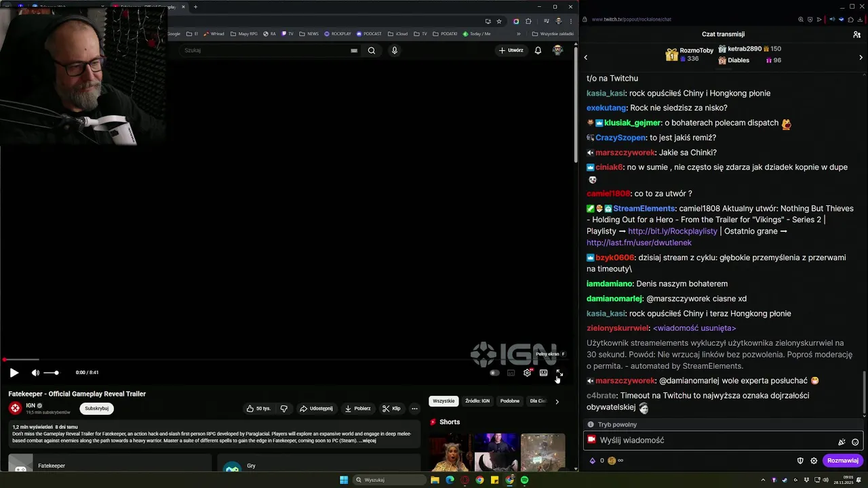The image size is (868, 488).
Task: Open moderator shield icon in chat
Action: click(x=800, y=460)
